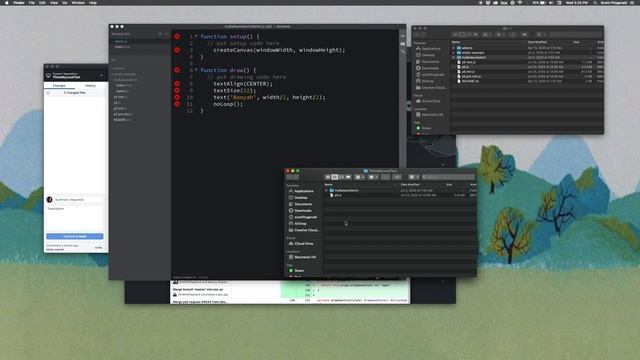Click Edit Tags button in front Finder toolbar
This screenshot has width=640, height=360.
point(397,177)
